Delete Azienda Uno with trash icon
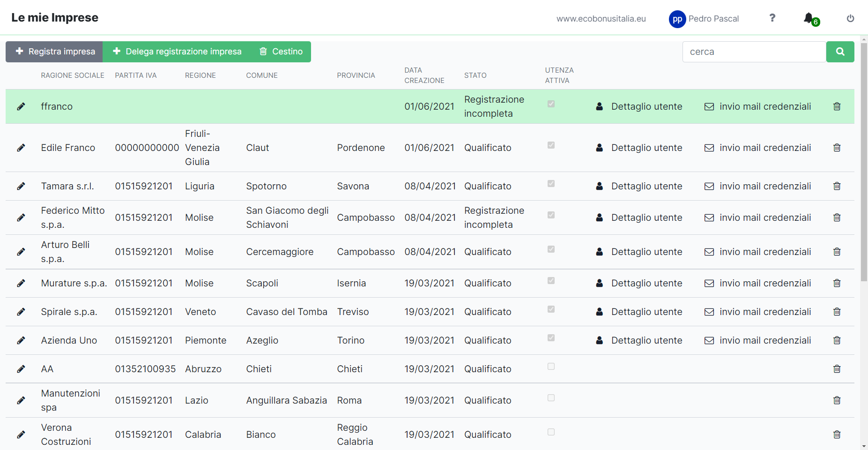The height and width of the screenshot is (450, 868). click(837, 340)
